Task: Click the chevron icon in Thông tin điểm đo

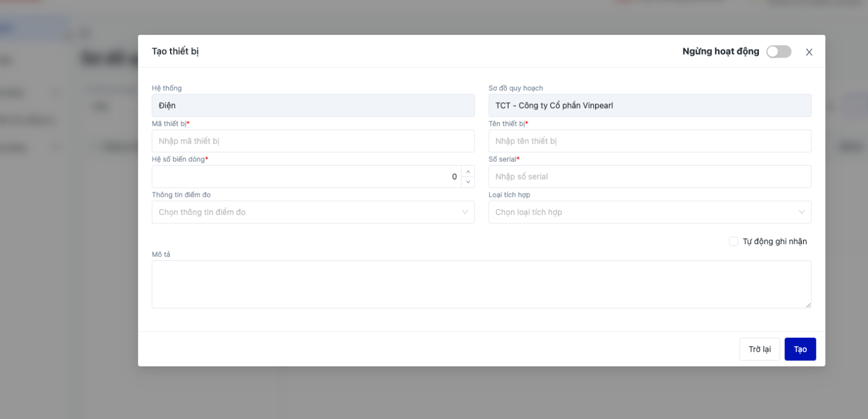Action: [x=464, y=212]
